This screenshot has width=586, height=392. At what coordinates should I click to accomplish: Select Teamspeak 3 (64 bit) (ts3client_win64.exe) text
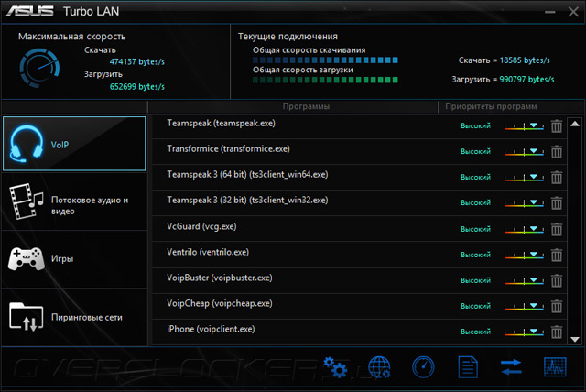pos(247,175)
